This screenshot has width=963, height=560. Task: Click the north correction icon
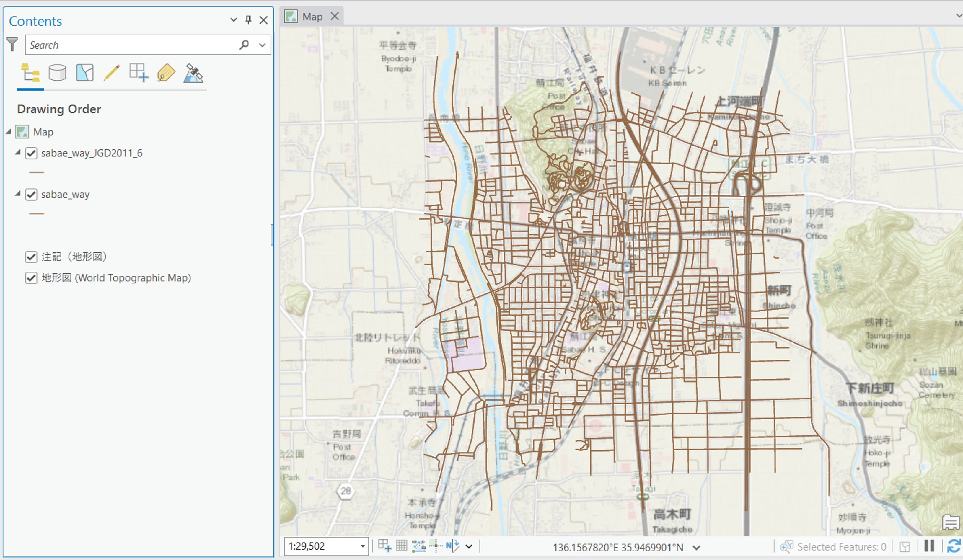click(x=452, y=546)
